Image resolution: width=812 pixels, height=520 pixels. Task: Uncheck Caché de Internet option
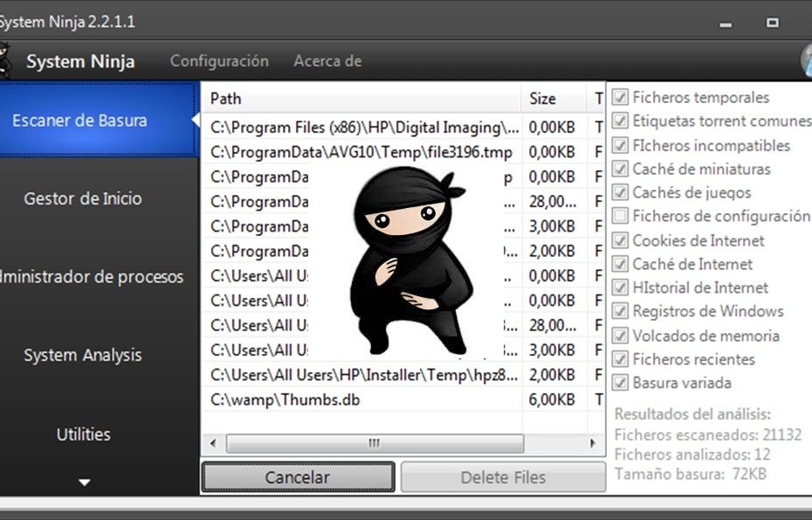(x=620, y=264)
